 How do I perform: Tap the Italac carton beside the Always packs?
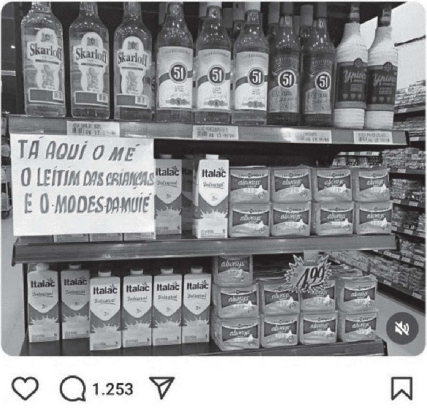211,198
